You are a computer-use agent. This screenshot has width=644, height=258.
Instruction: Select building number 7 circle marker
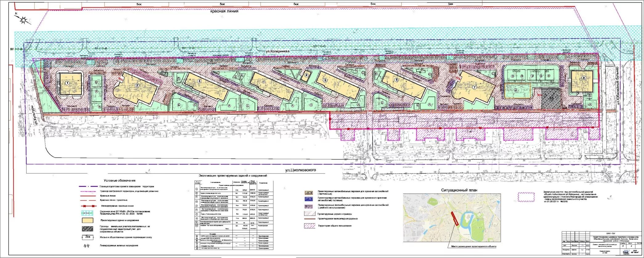(474, 87)
